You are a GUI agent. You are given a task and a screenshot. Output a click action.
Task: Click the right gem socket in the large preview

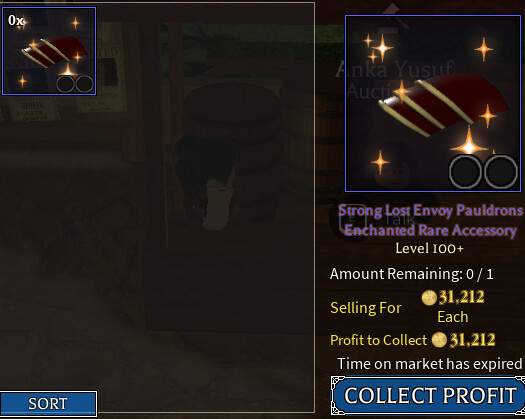(x=501, y=171)
